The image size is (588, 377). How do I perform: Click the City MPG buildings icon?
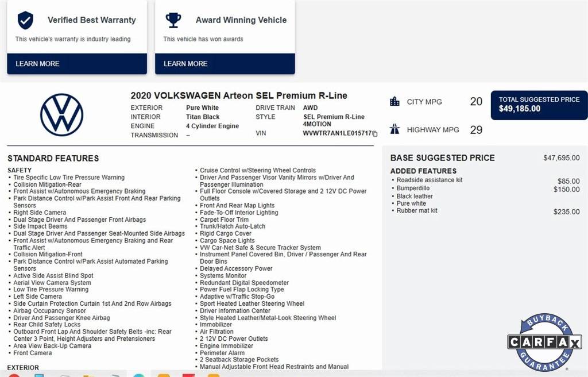tap(394, 101)
